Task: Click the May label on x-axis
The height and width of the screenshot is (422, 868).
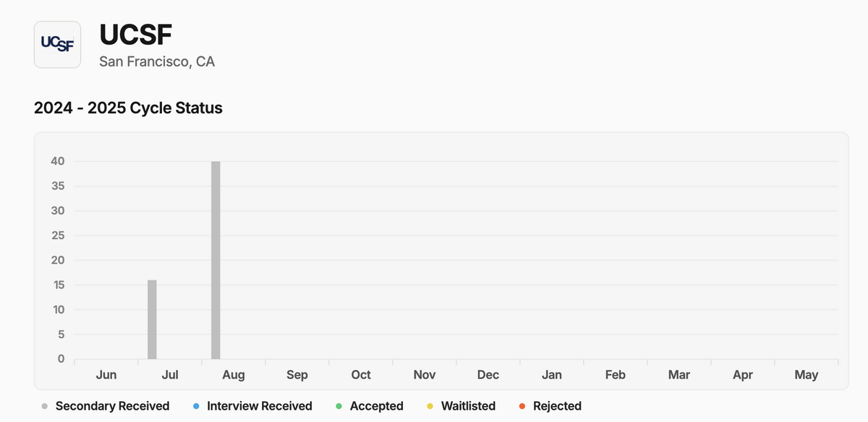Action: (807, 374)
